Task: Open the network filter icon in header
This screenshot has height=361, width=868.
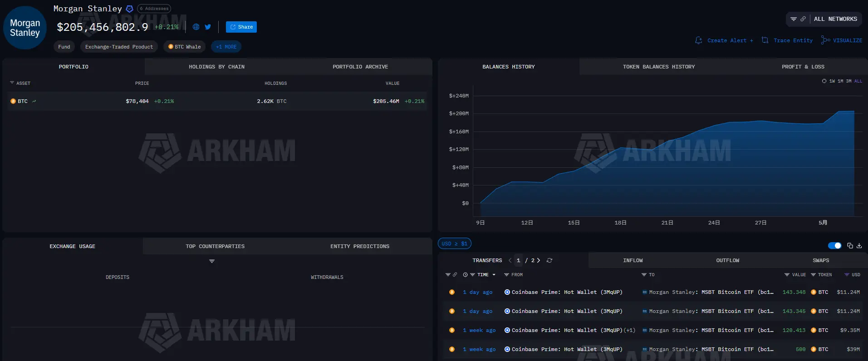Action: 794,19
